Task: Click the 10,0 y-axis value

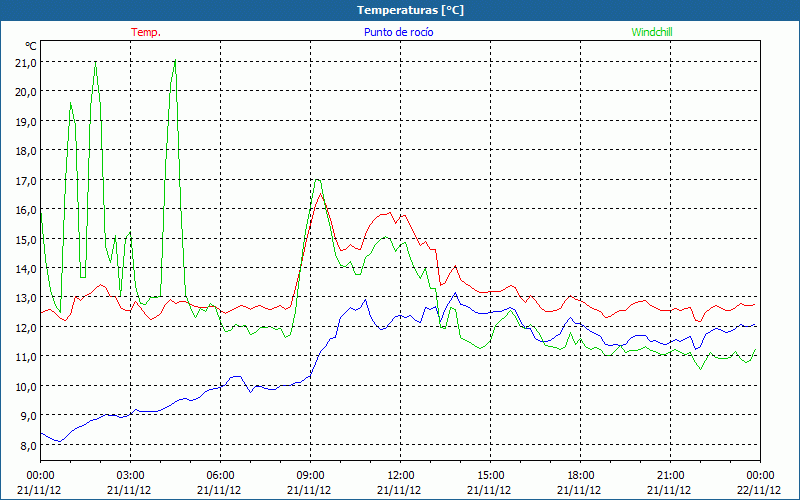Action: (x=28, y=386)
